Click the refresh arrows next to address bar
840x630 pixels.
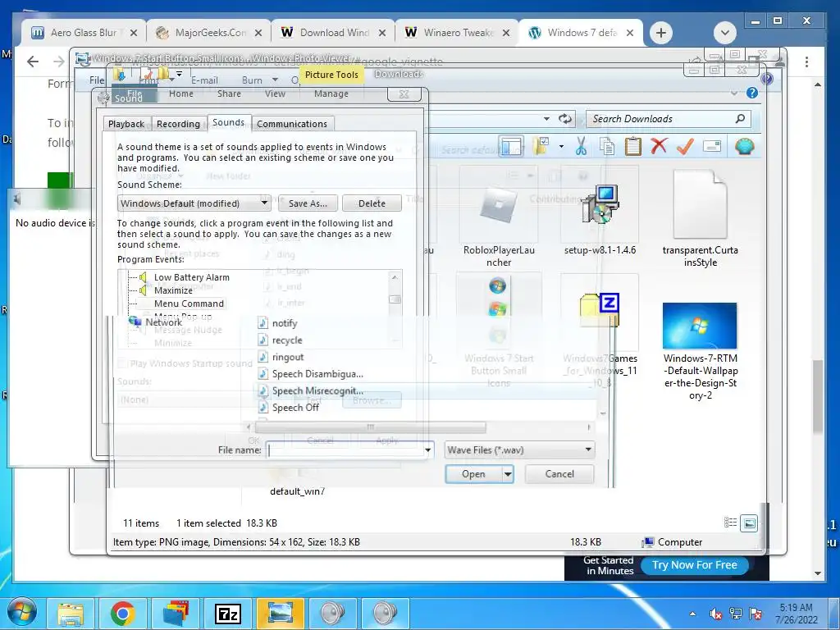[x=564, y=118]
